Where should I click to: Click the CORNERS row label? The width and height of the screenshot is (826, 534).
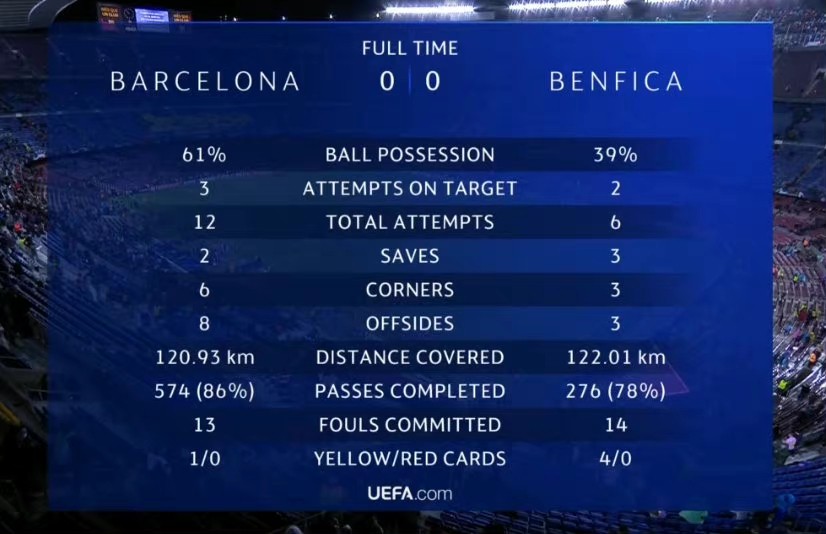410,290
